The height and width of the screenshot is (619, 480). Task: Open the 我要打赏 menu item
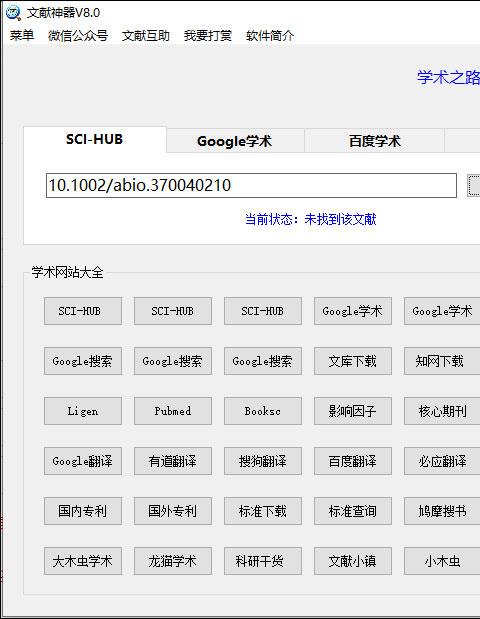tap(208, 36)
